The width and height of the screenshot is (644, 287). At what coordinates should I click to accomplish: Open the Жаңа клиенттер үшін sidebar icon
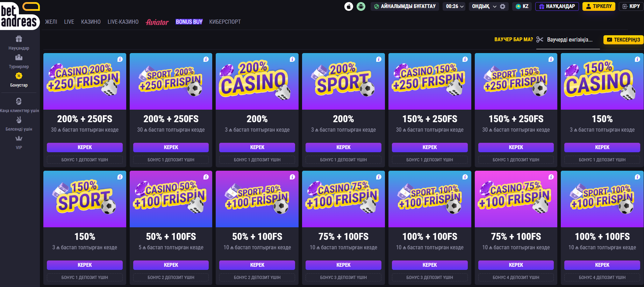pos(19,101)
